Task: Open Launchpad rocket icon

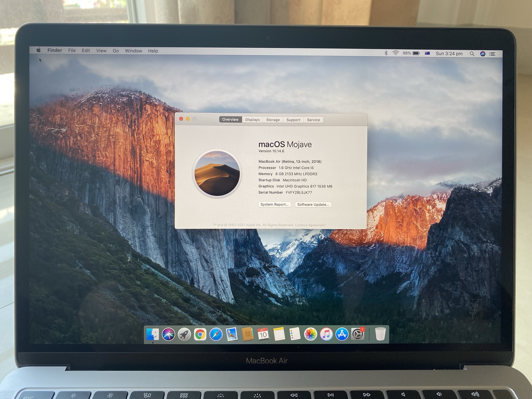Action: coord(184,334)
